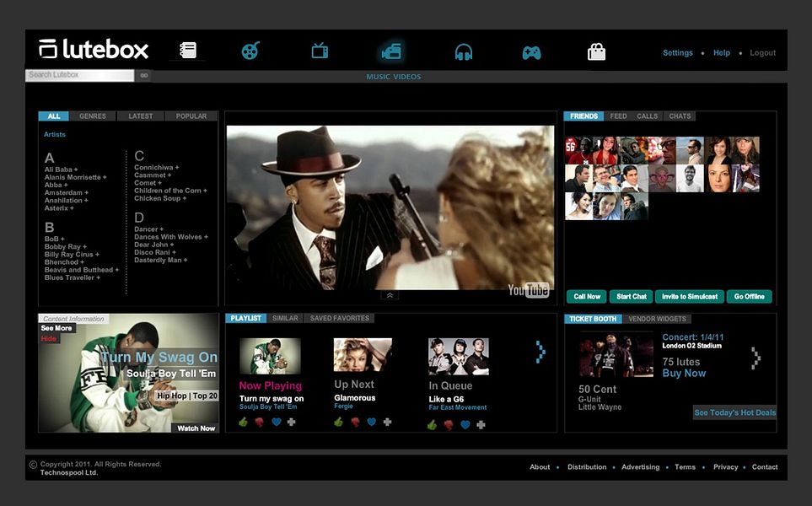
Task: Click Invite to Simulcast button
Action: click(x=690, y=296)
